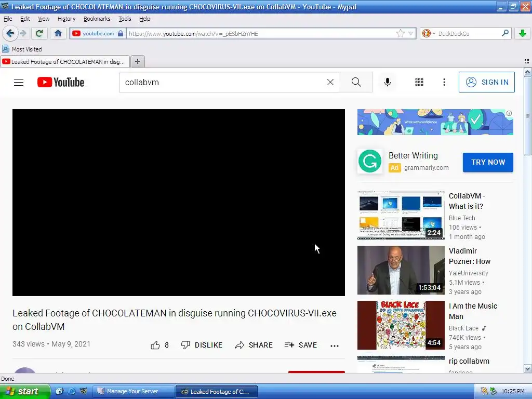This screenshot has width=532, height=399.
Task: Open I Am the Music Man thumbnail
Action: coord(401,325)
